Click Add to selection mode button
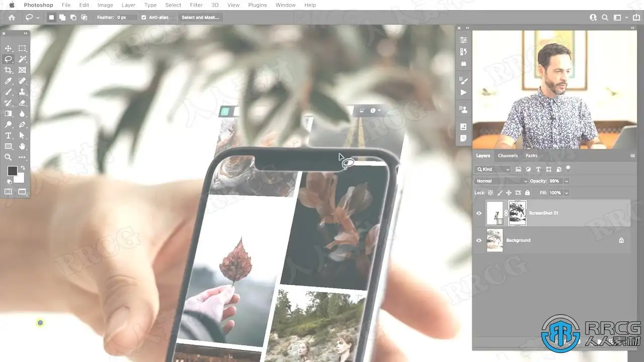 (x=62, y=17)
